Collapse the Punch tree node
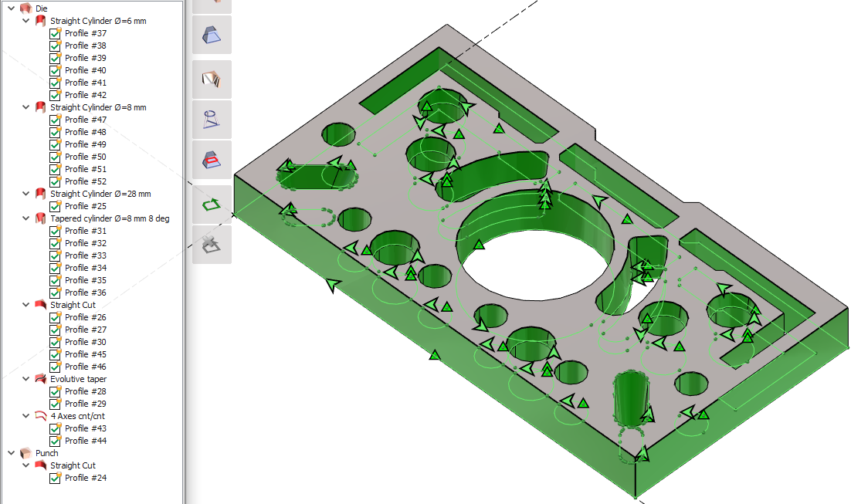The width and height of the screenshot is (851, 504). [x=11, y=453]
